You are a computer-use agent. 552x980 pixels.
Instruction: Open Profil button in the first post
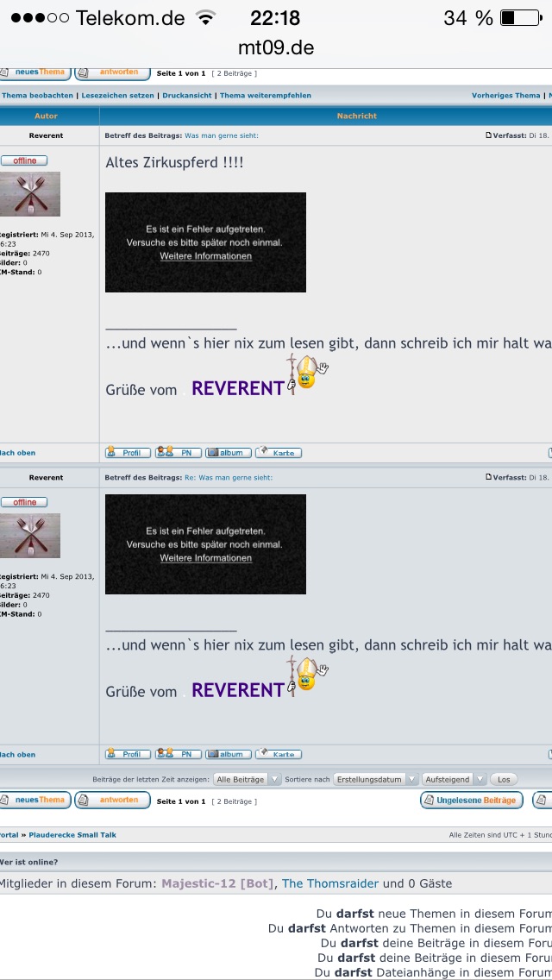pos(128,453)
